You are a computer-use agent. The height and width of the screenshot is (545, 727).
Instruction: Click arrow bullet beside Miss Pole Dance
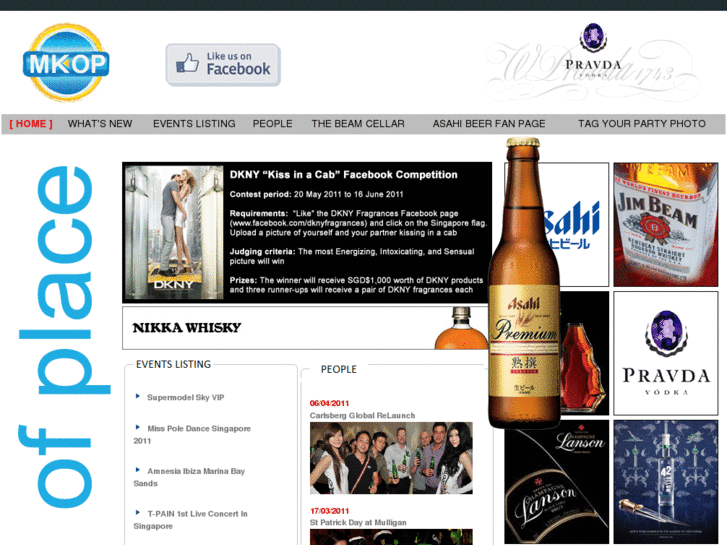coord(138,427)
